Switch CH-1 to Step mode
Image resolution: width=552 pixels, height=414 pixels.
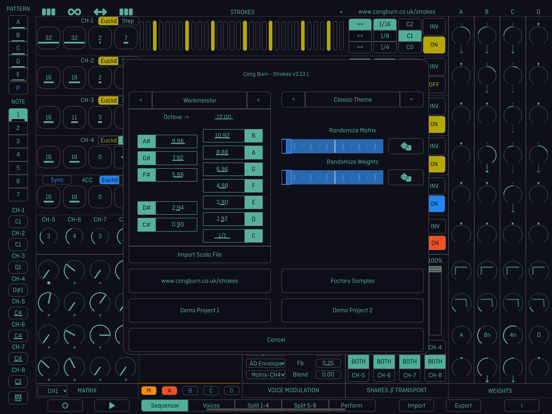[128, 21]
